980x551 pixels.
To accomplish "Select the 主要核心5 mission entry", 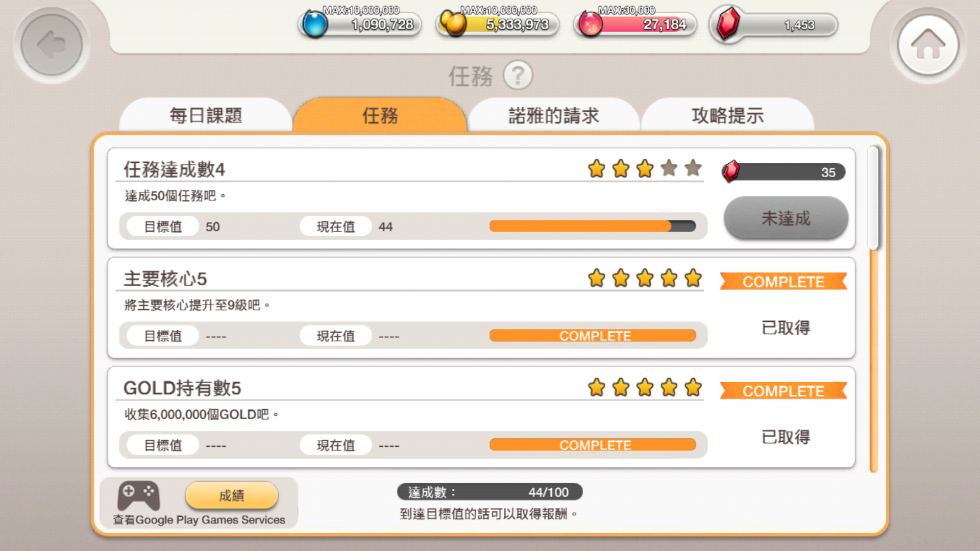I will pos(481,308).
